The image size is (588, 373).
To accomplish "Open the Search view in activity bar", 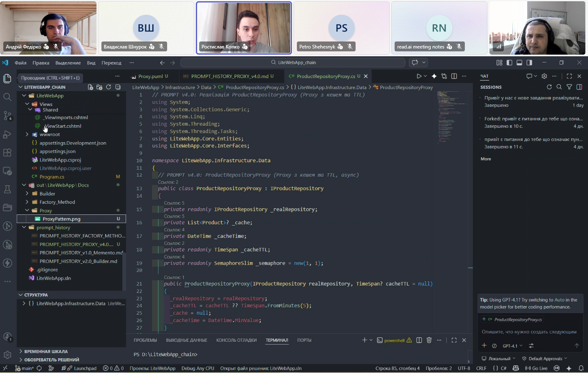I will [7, 97].
